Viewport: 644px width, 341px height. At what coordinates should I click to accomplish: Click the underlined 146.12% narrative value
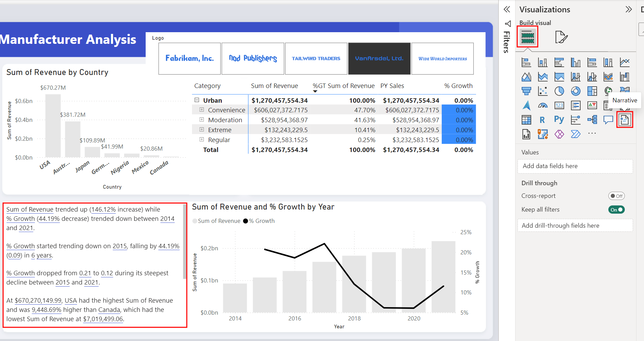[x=103, y=210]
